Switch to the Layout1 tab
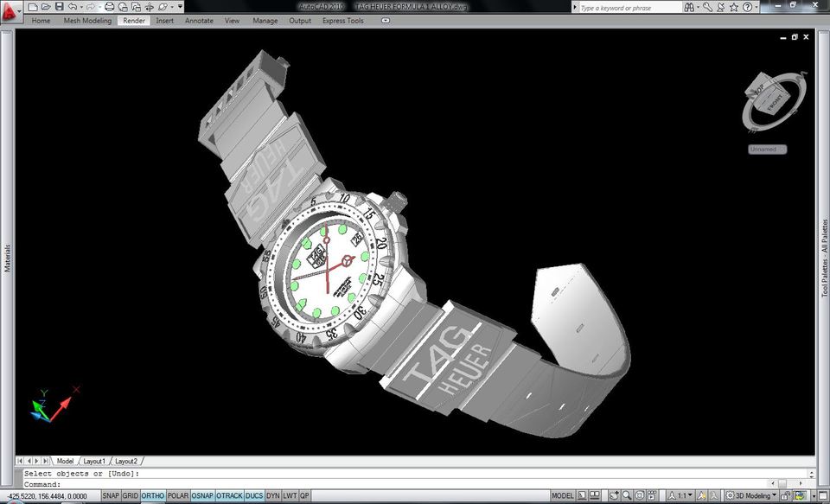Screen dimensions: 830x504 pyautogui.click(x=95, y=461)
